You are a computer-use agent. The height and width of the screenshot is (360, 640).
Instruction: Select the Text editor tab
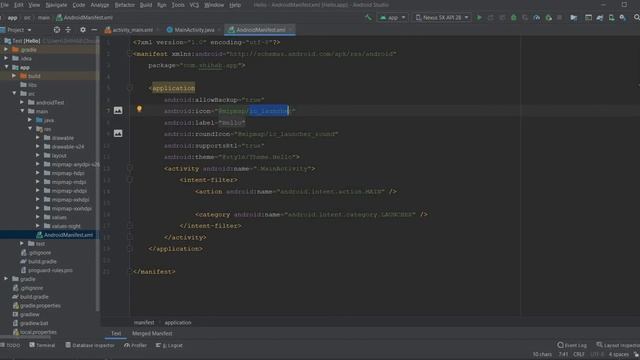116,333
